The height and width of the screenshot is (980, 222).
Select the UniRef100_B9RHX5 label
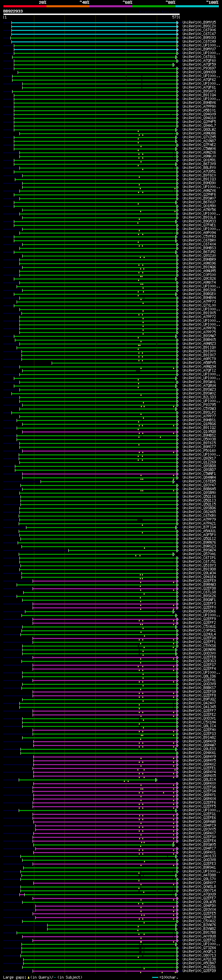pyautogui.click(x=199, y=340)
